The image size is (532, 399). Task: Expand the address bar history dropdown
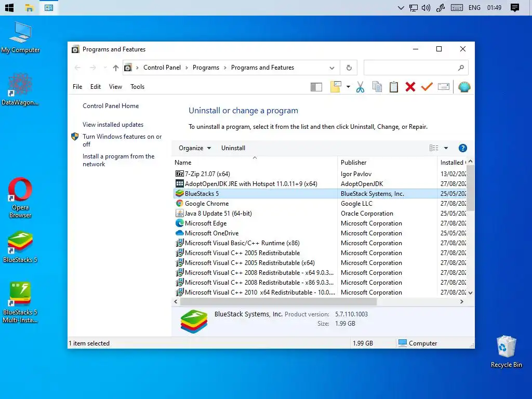tap(332, 68)
